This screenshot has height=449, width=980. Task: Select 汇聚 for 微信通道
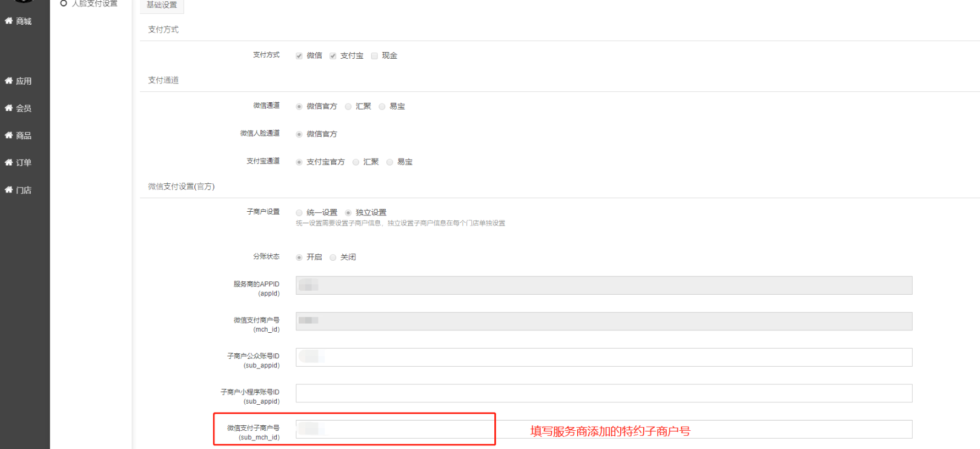(348, 107)
